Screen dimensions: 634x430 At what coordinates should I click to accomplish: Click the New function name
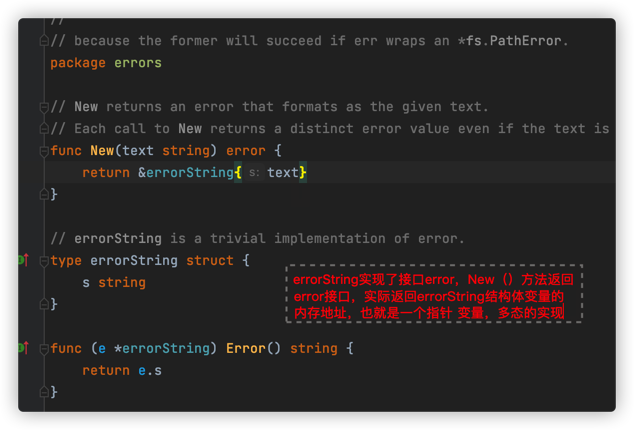coord(102,150)
